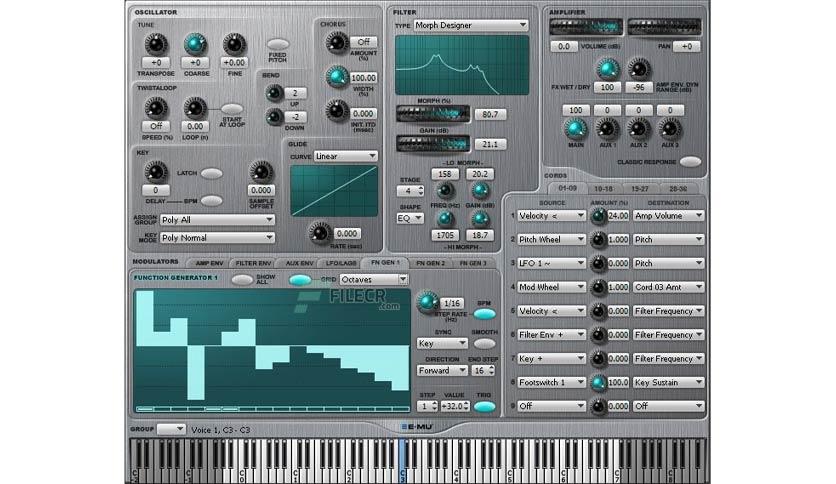Screen dimensions: 836x484
Task: Open the Direction Forward dropdown
Action: pos(442,370)
